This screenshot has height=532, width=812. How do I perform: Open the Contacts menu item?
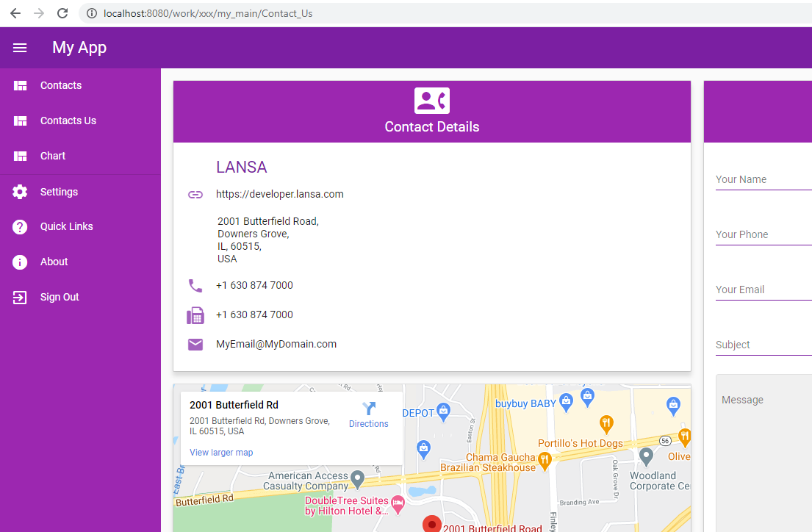[x=80, y=85]
